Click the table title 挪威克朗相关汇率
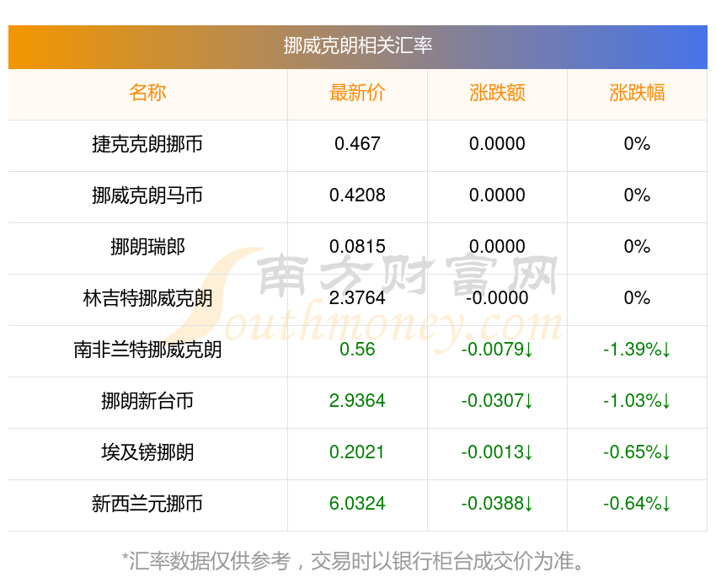Screen dimensions: 716x588 (357, 45)
